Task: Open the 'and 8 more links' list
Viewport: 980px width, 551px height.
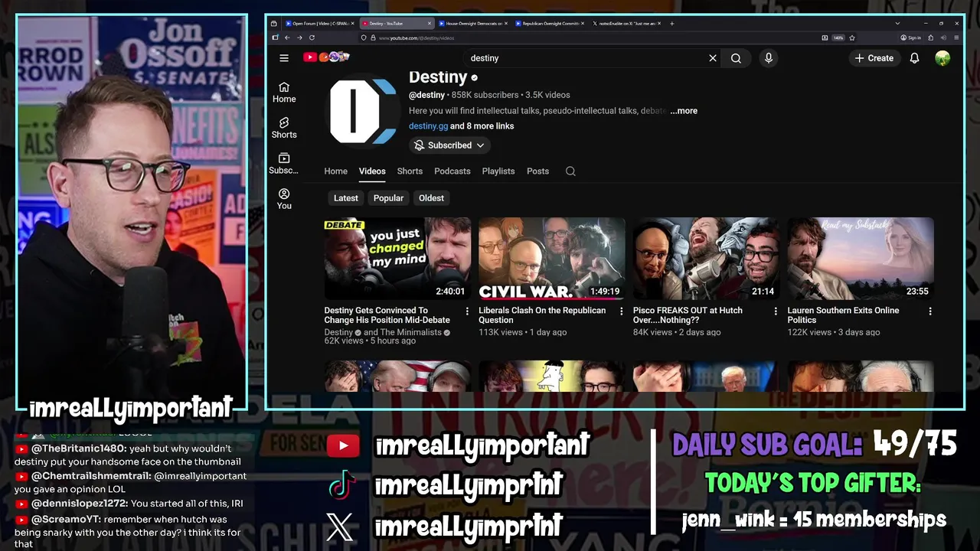Action: (482, 126)
